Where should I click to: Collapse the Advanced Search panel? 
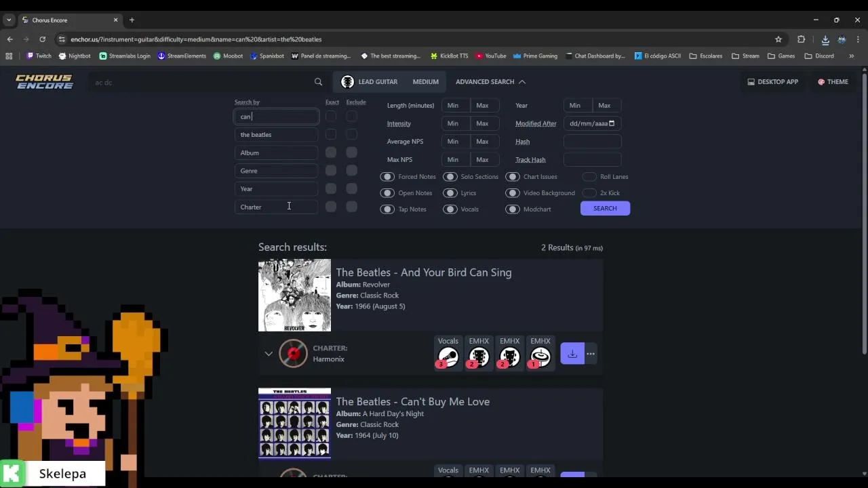tap(491, 82)
